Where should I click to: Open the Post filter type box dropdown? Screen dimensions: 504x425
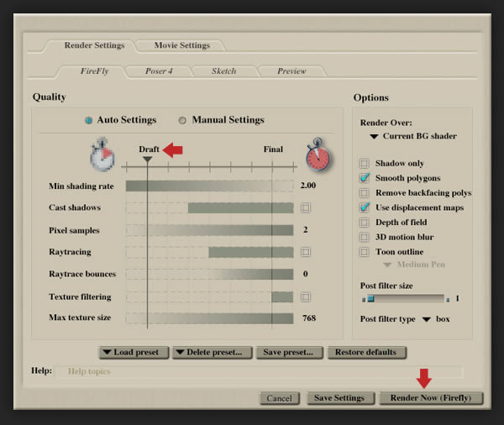click(436, 319)
